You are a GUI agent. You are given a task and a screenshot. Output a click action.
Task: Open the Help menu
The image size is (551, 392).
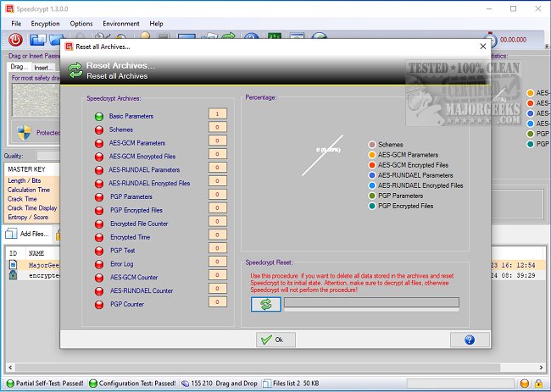156,24
